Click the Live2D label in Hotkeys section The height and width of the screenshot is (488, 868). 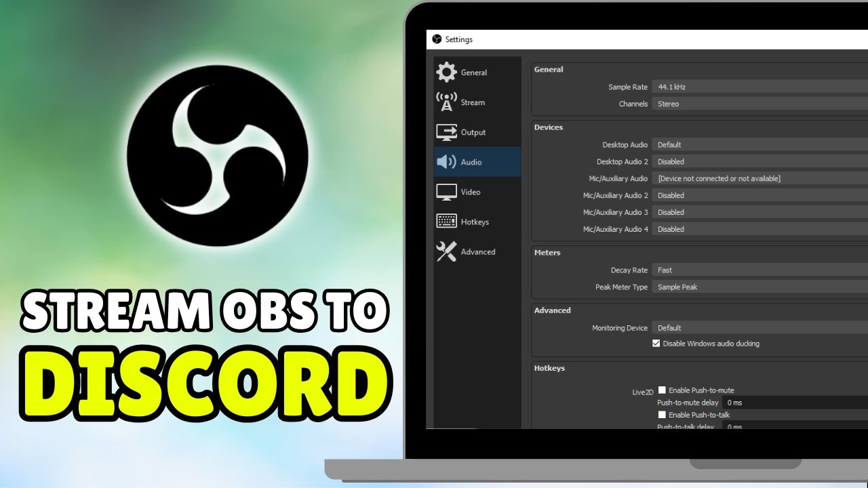[x=643, y=392]
